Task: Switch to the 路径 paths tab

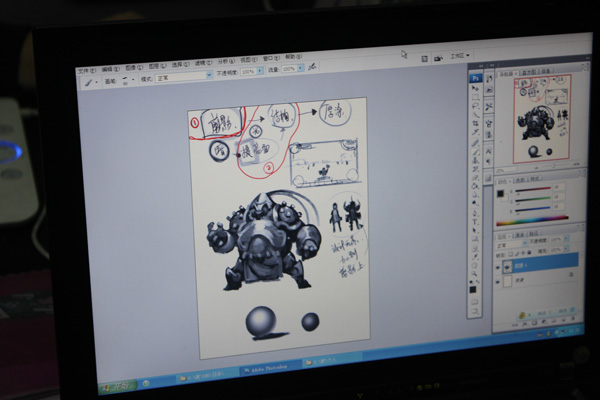Action: click(x=534, y=234)
